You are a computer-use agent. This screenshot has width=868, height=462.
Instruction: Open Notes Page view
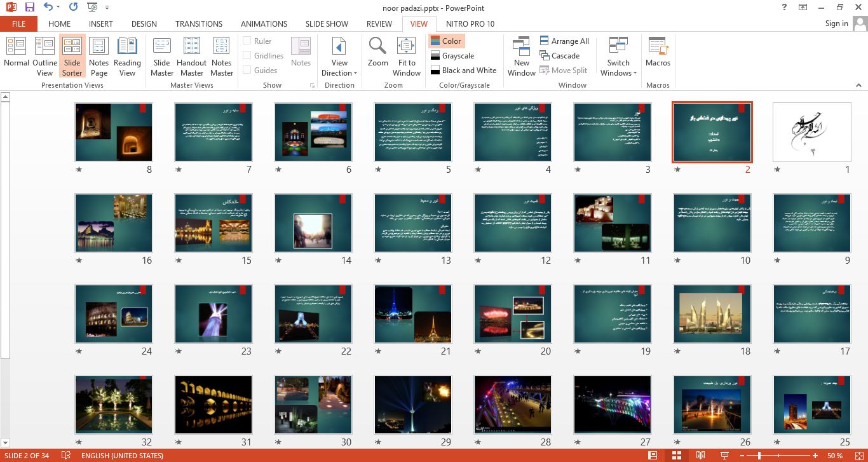pyautogui.click(x=99, y=57)
